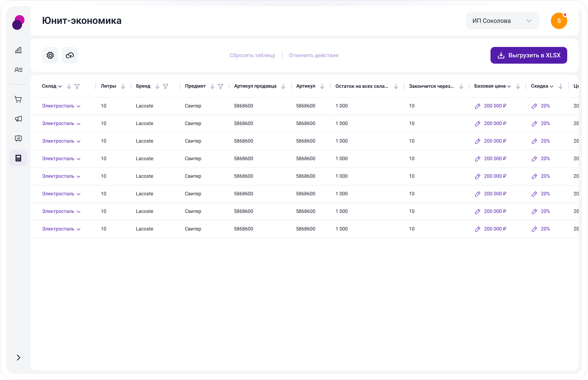588x380 pixels.
Task: Open the megaphone advertising sidebar icon
Action: coord(18,119)
